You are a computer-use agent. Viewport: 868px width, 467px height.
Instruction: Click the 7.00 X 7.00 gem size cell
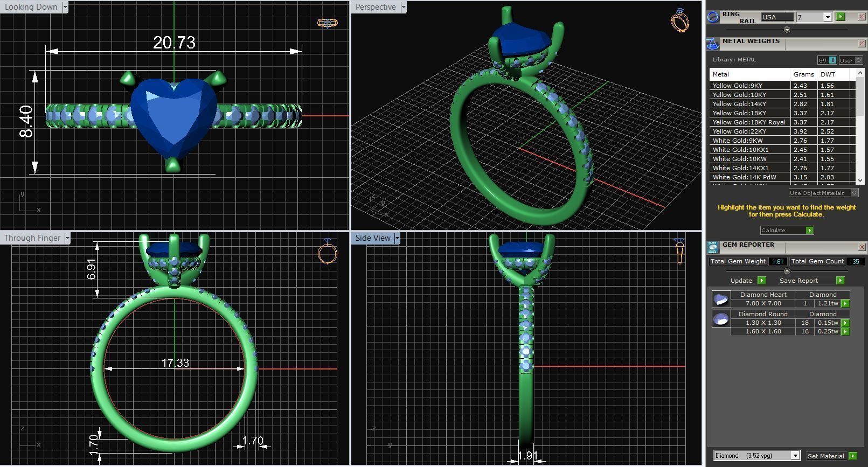pos(763,303)
